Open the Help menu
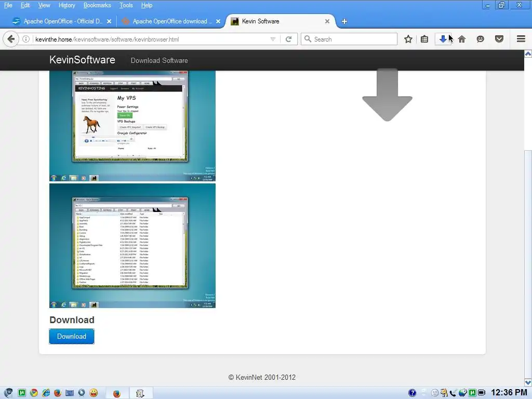This screenshot has width=532, height=399. (x=147, y=5)
